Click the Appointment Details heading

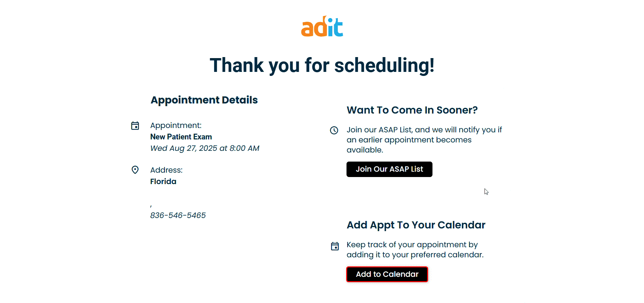point(204,100)
